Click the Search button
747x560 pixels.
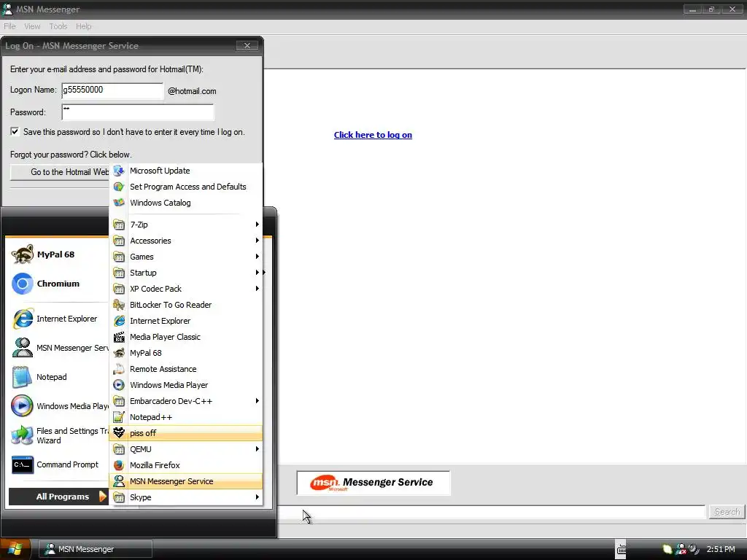coord(727,512)
